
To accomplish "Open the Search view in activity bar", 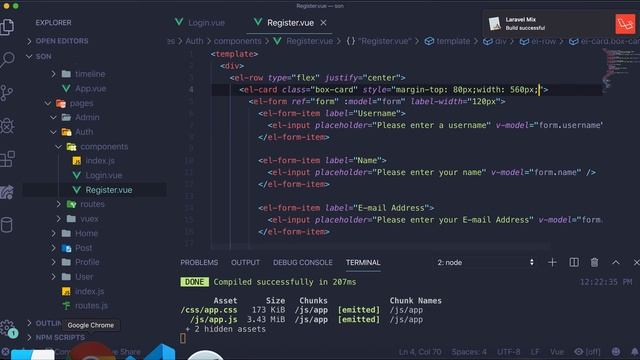I will (7, 60).
